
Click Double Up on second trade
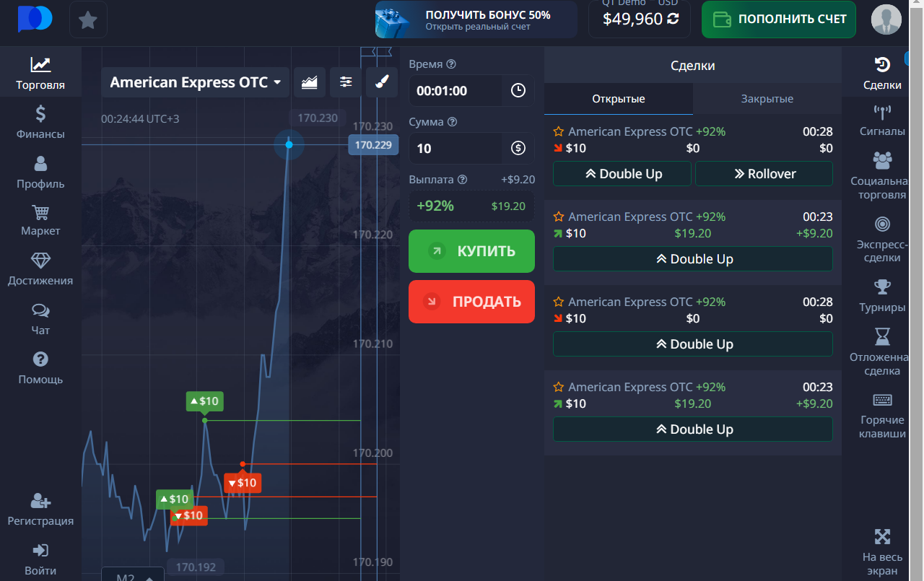click(x=693, y=259)
